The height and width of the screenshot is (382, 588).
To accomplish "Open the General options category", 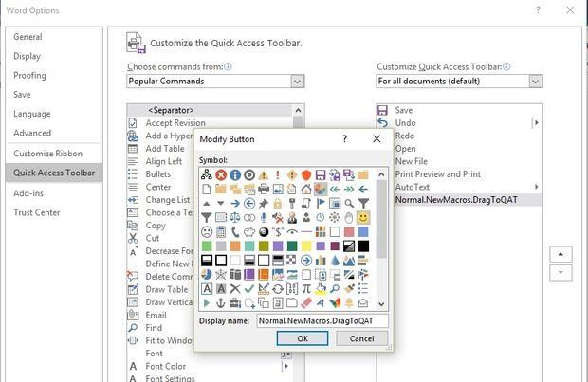I will [x=28, y=37].
